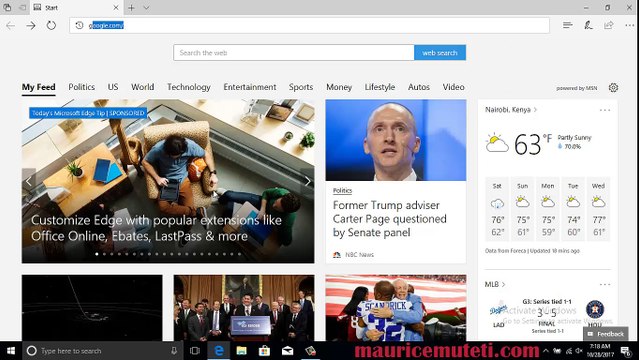Open the Video tab
The image size is (639, 360).
pyautogui.click(x=454, y=87)
